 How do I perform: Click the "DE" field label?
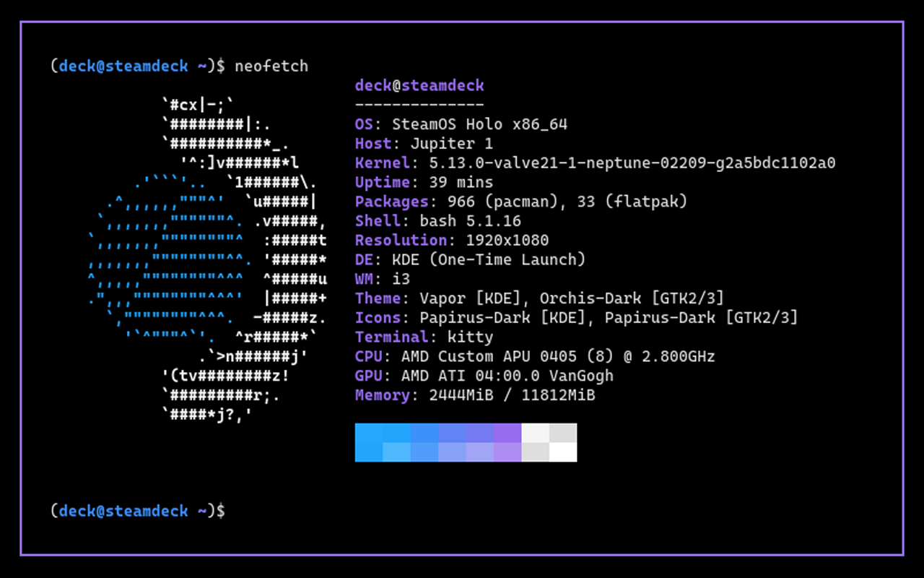[364, 260]
